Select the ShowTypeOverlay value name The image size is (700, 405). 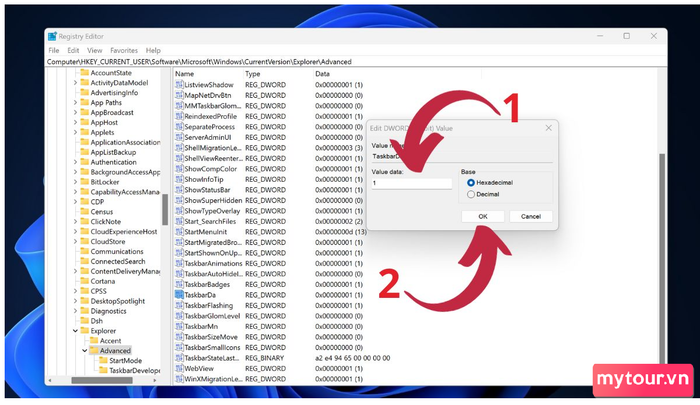(x=212, y=211)
